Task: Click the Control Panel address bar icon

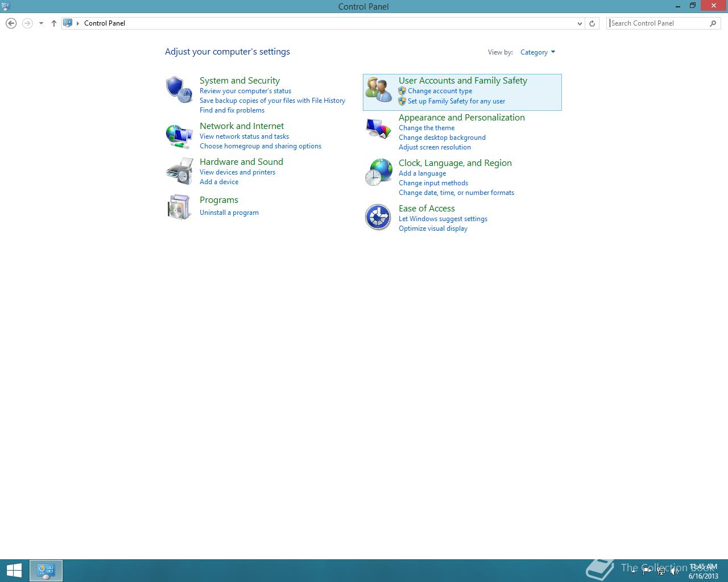Action: pyautogui.click(x=68, y=23)
